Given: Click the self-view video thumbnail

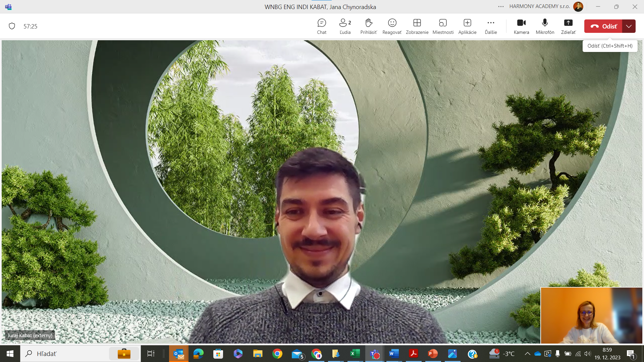Looking at the screenshot, I should coord(591,315).
